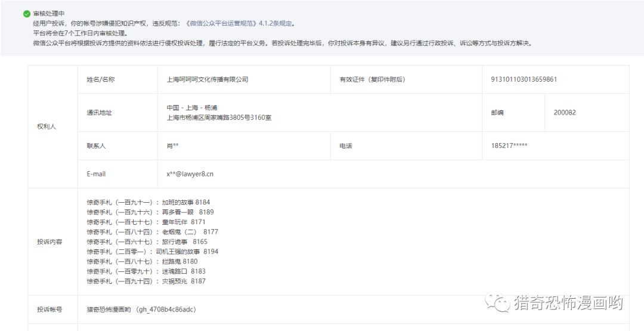Select the account 猎奇恐怖漫画哟 (gh_4708b4c86adc)
Screen dimensions: 644x331
[x=141, y=310]
